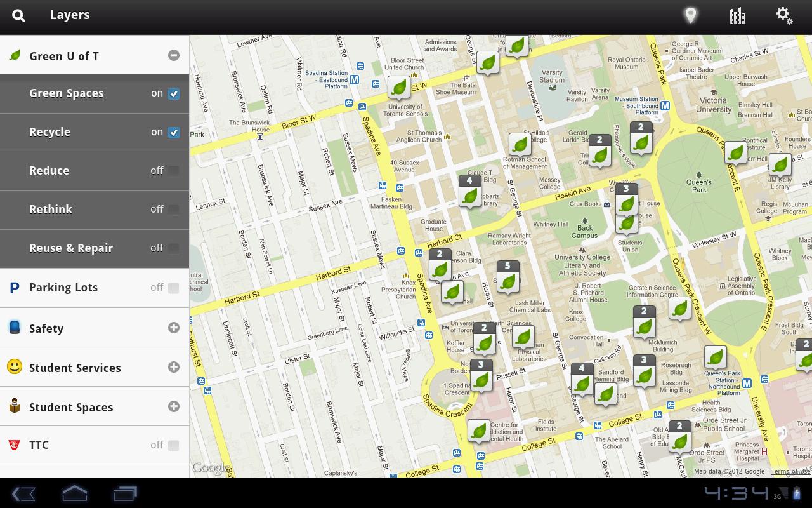Expand the Student Spaces group
This screenshot has height=508, width=812.
coord(174,406)
